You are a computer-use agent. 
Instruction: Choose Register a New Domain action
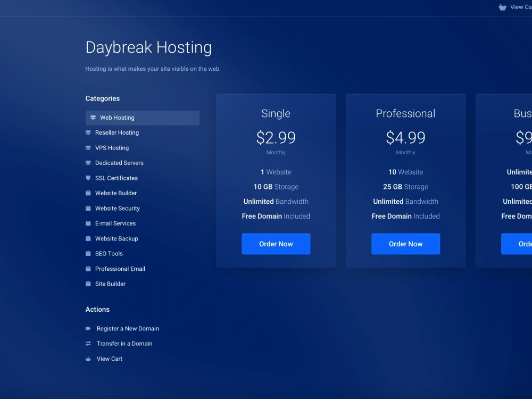(128, 328)
